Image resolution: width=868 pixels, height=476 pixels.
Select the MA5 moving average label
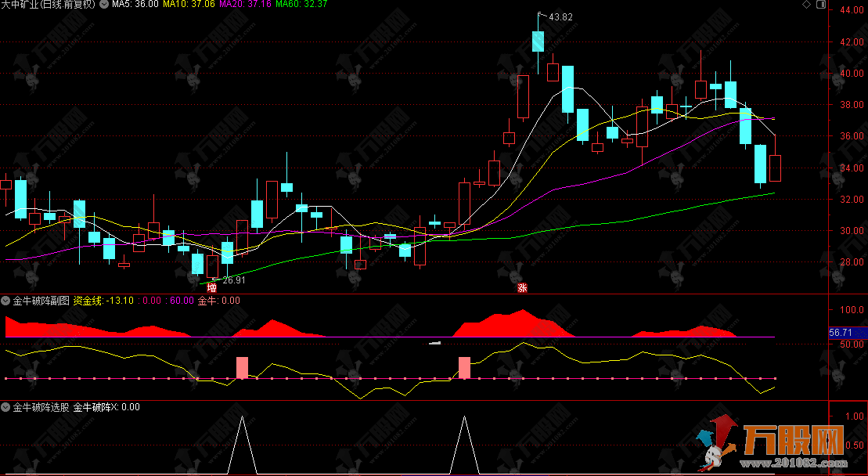135,5
